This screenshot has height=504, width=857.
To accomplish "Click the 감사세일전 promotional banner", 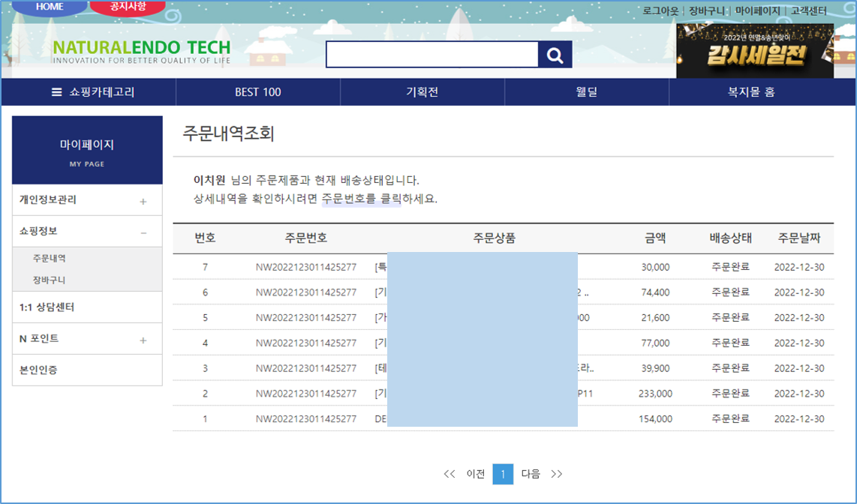I will [755, 50].
